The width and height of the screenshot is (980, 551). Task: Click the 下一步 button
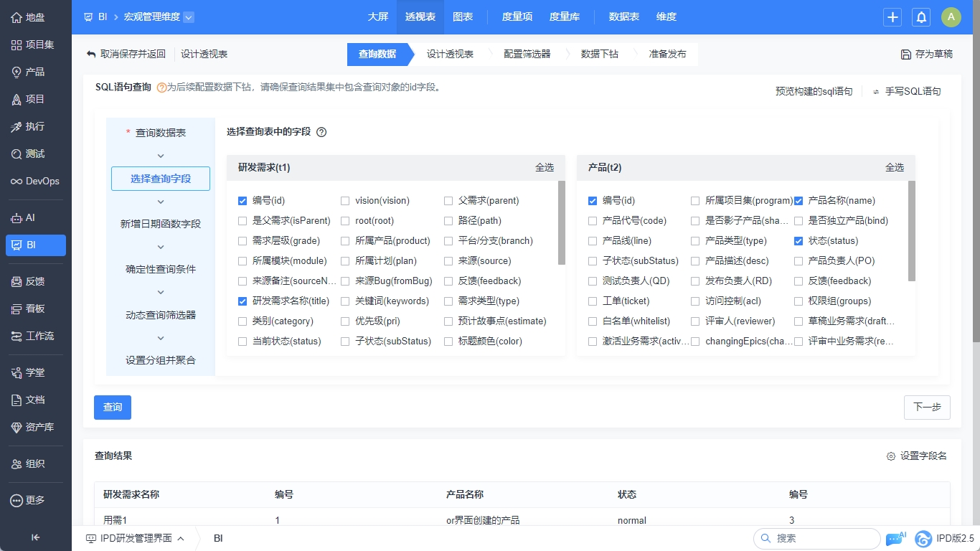(926, 408)
